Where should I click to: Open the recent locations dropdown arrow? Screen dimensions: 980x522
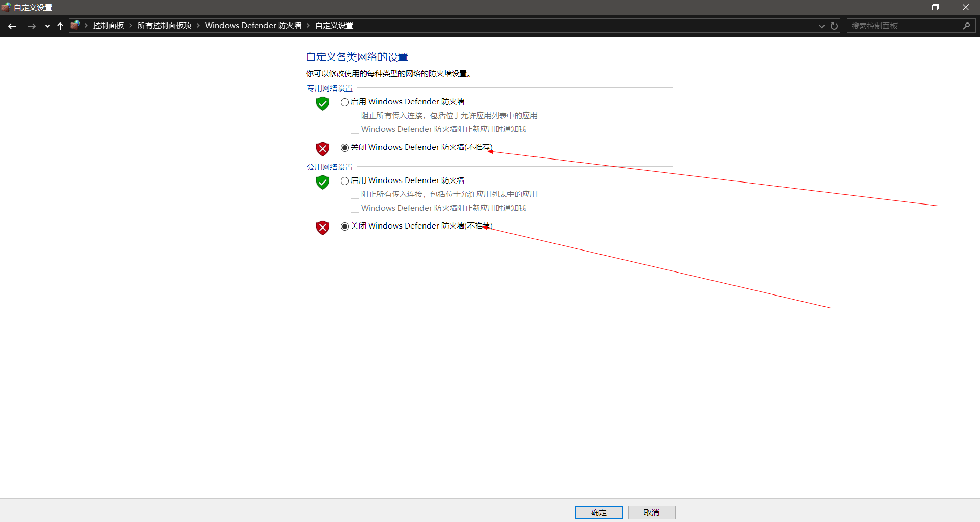(x=47, y=26)
